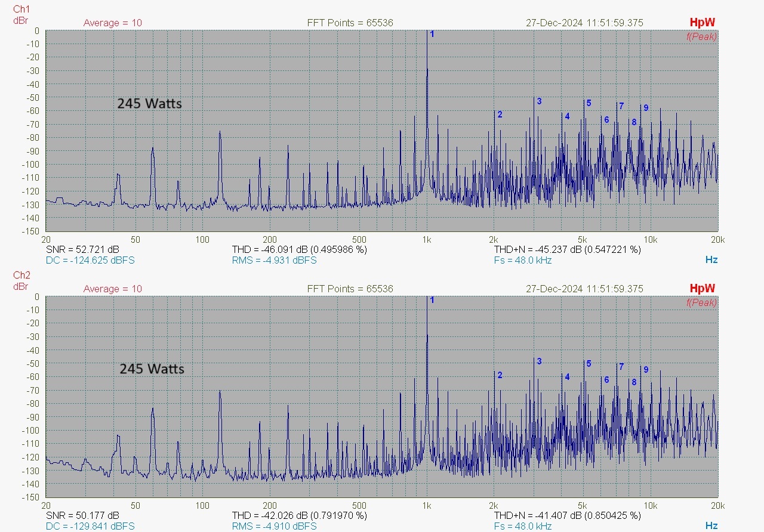Pick harmonic marker 4 in Ch2 chart
Viewport: 764px width, 532px height.
[567, 377]
